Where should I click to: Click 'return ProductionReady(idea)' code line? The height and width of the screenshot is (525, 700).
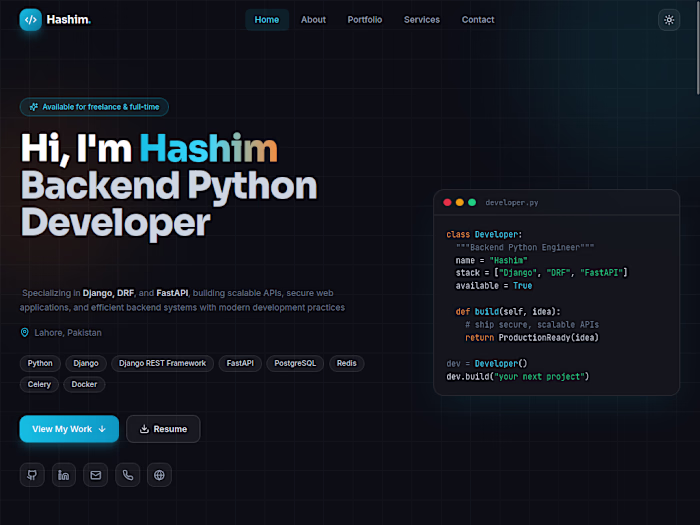point(532,338)
